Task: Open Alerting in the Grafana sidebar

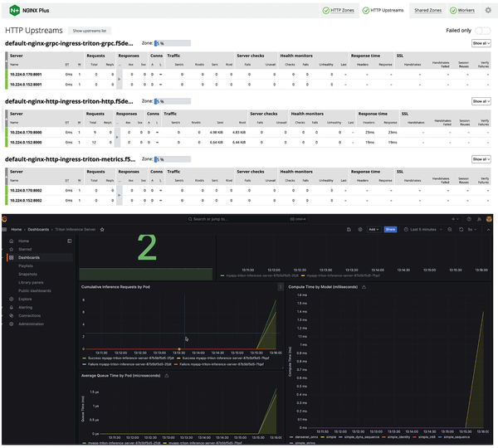Action: (x=25, y=306)
